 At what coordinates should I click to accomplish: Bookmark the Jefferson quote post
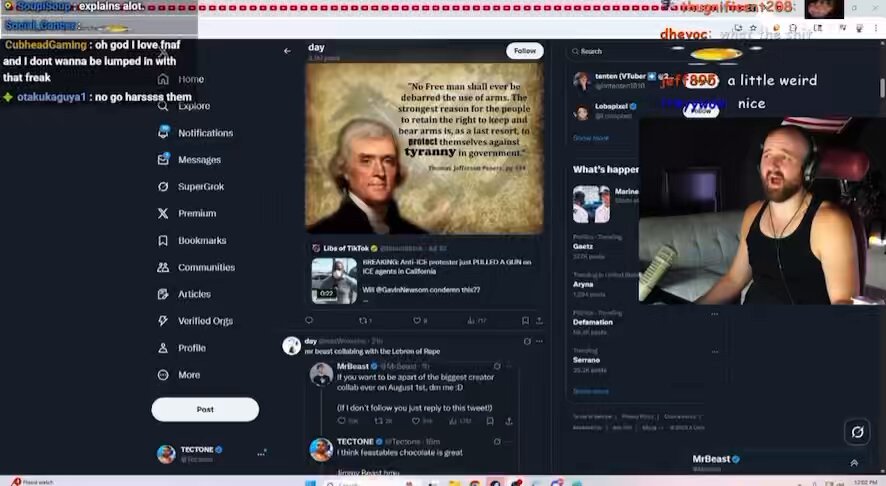pos(525,320)
